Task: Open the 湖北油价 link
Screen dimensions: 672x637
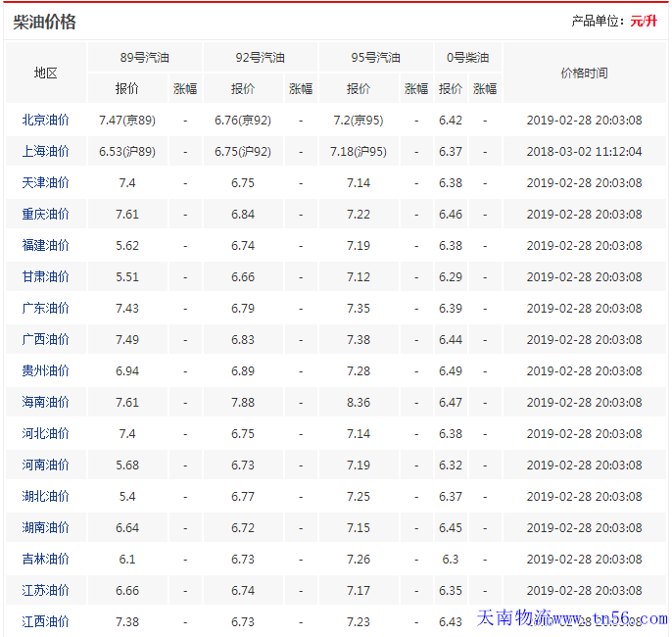Action: pyautogui.click(x=45, y=496)
